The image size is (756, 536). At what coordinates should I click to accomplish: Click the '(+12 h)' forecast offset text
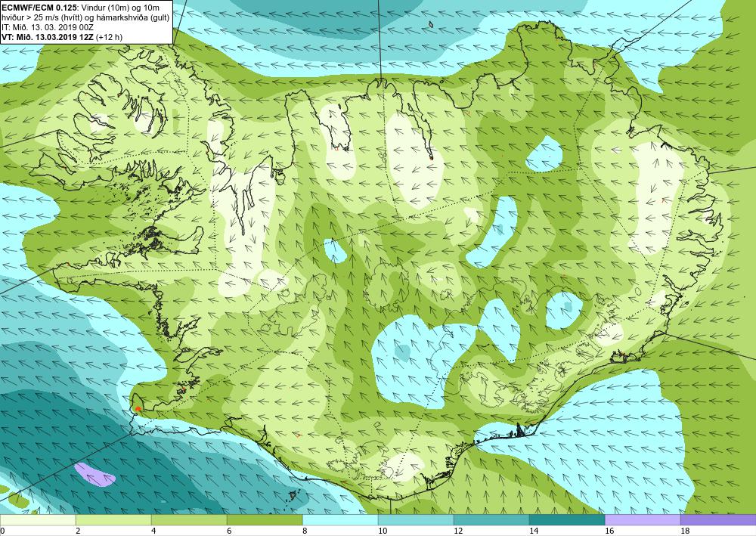110,38
